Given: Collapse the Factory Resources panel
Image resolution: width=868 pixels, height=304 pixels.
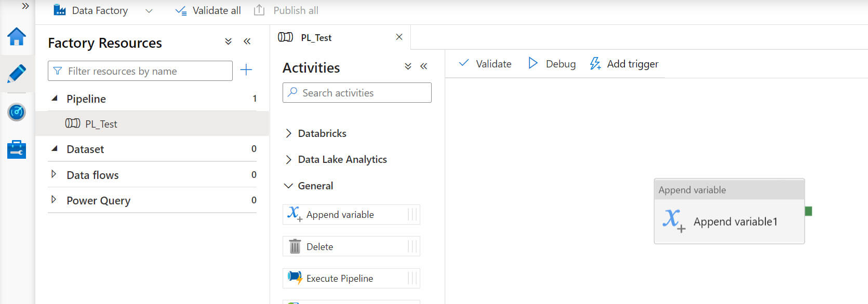Looking at the screenshot, I should click(247, 42).
